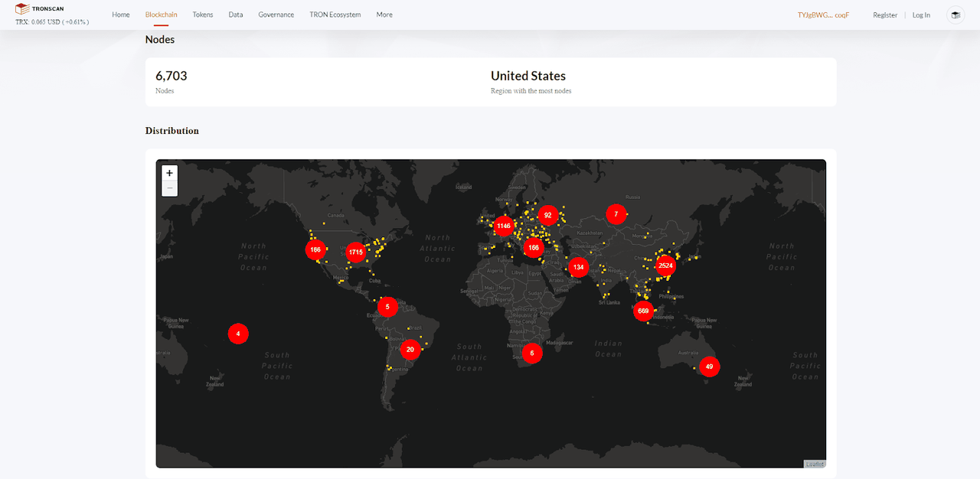Expand the TRON Ecosystem menu

[335, 15]
